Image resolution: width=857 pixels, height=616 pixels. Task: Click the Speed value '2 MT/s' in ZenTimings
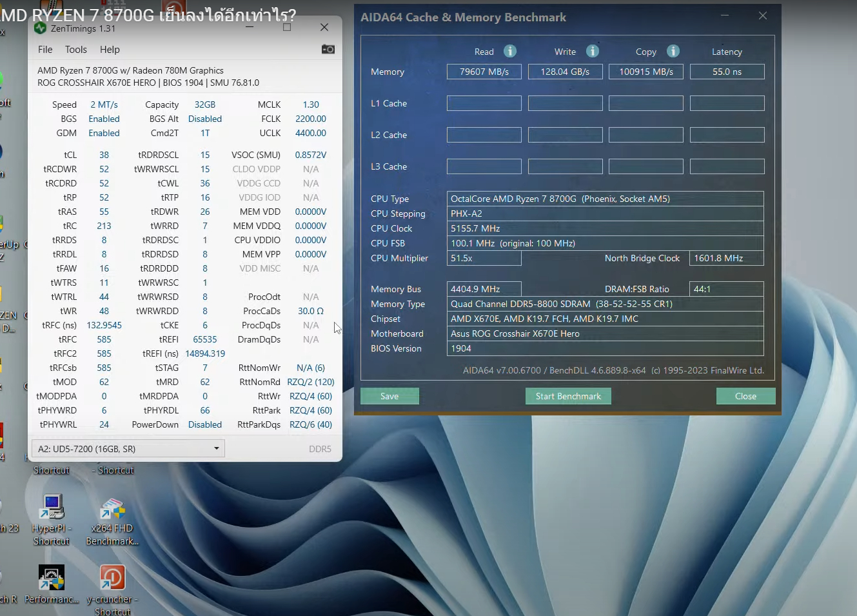(104, 104)
